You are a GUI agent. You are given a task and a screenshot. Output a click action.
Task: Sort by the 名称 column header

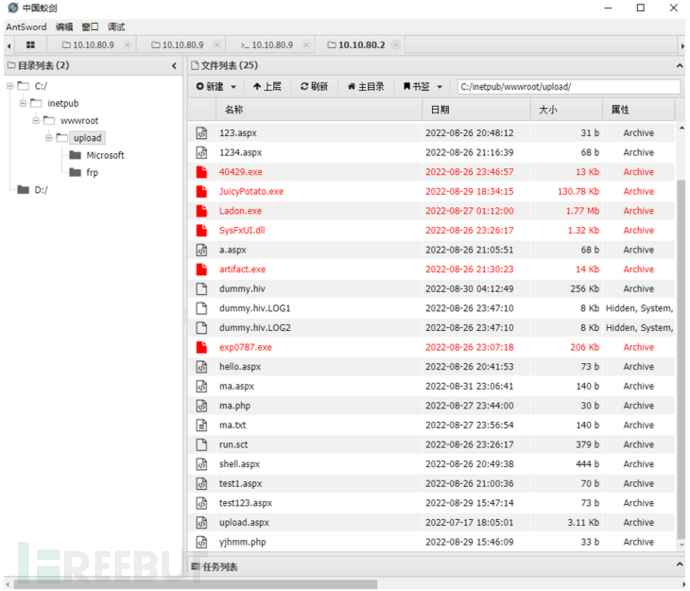pyautogui.click(x=319, y=110)
